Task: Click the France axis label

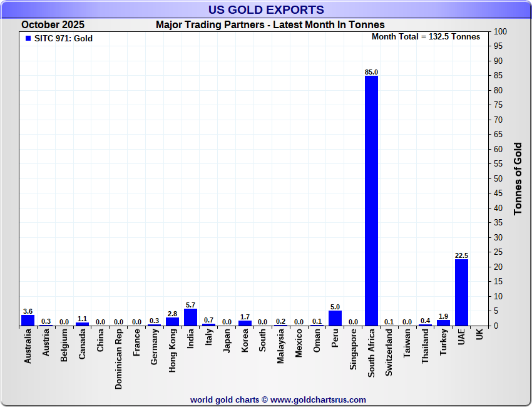Action: 136,342
